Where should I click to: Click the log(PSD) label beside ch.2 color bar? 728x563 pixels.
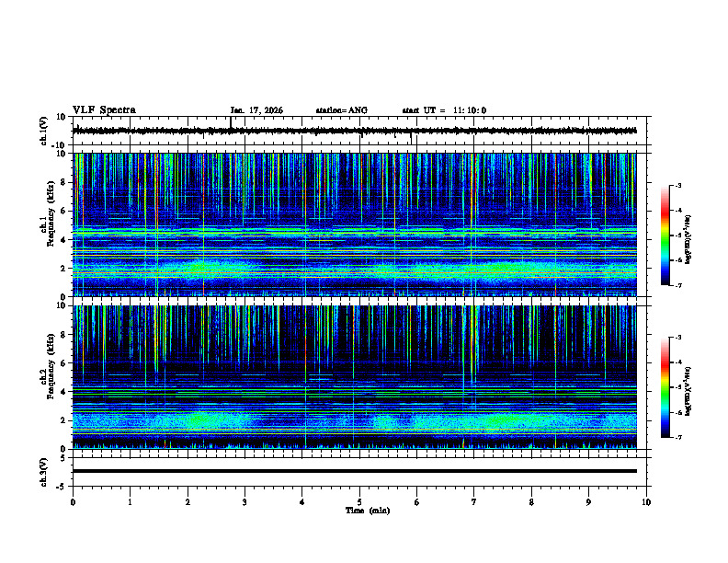pos(688,392)
